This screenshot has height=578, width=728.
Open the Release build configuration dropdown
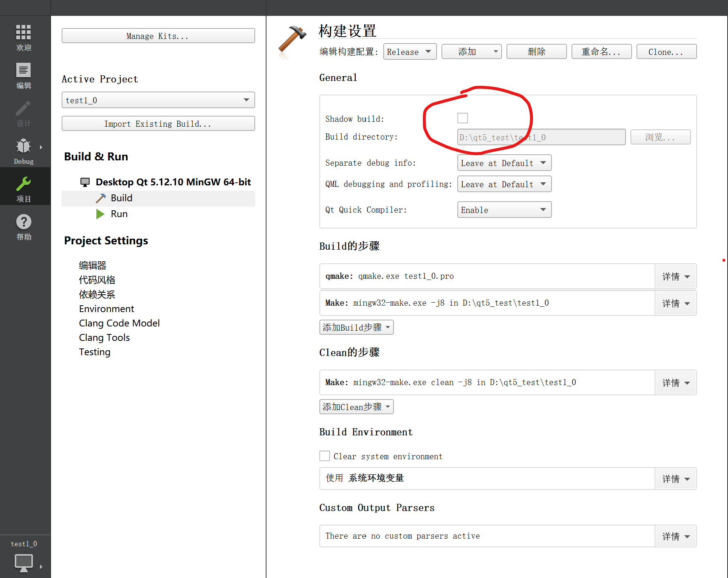(410, 52)
